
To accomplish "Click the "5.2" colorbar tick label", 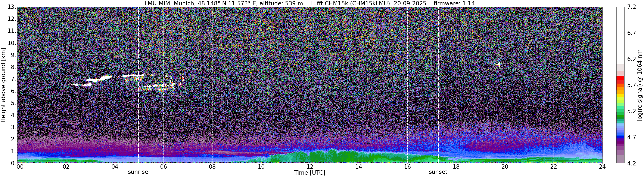I will point(632,111).
